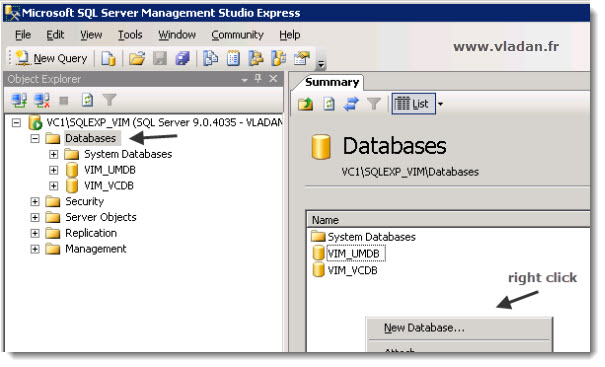
Task: Select VIM_VCDB in Object Explorer tree
Action: coord(109,186)
